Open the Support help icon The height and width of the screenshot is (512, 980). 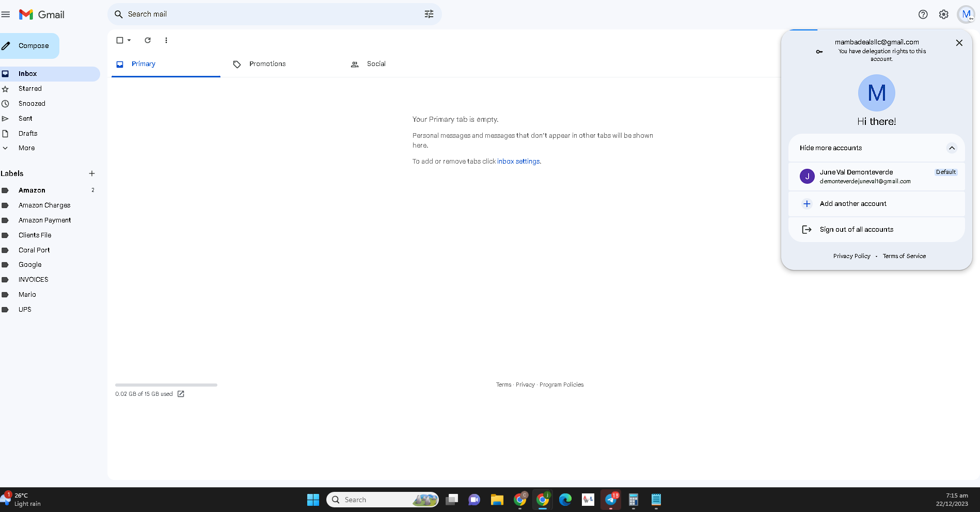tap(923, 14)
